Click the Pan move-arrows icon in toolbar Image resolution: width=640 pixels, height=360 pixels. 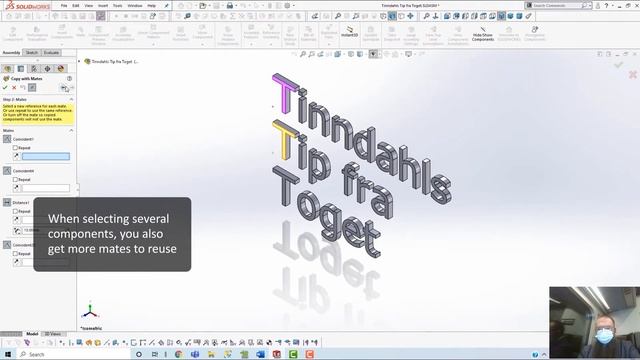pyautogui.click(x=410, y=16)
